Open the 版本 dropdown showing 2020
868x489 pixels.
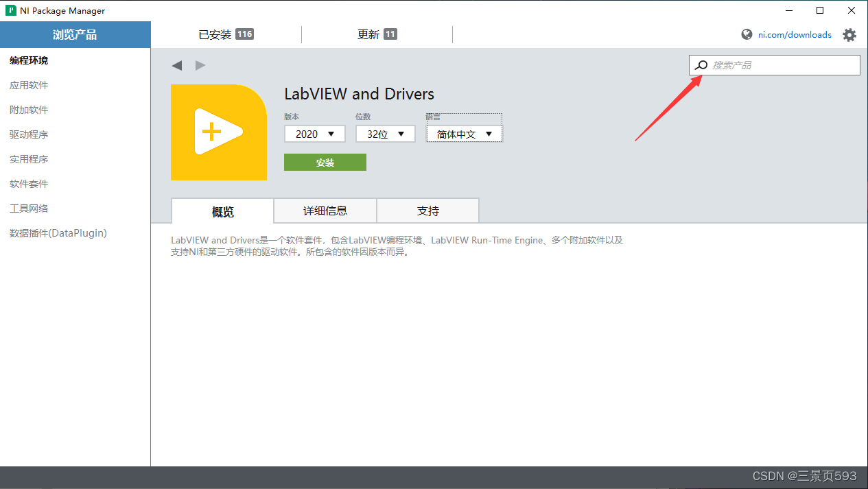314,134
